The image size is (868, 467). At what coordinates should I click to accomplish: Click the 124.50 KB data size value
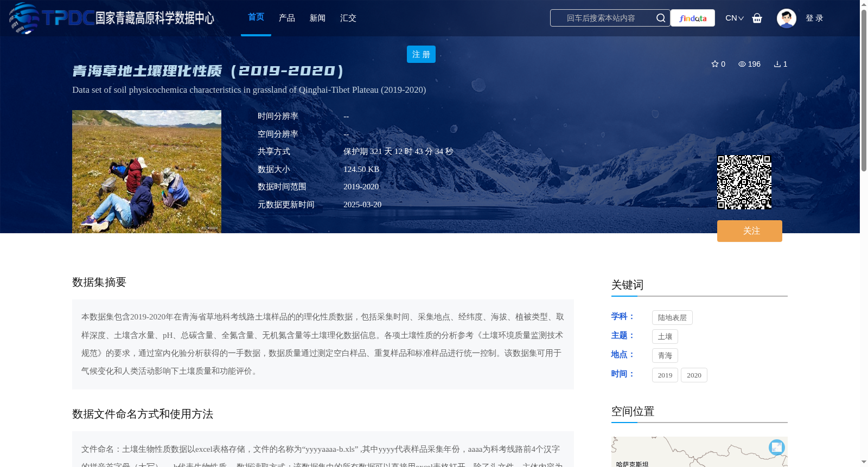pyautogui.click(x=361, y=169)
